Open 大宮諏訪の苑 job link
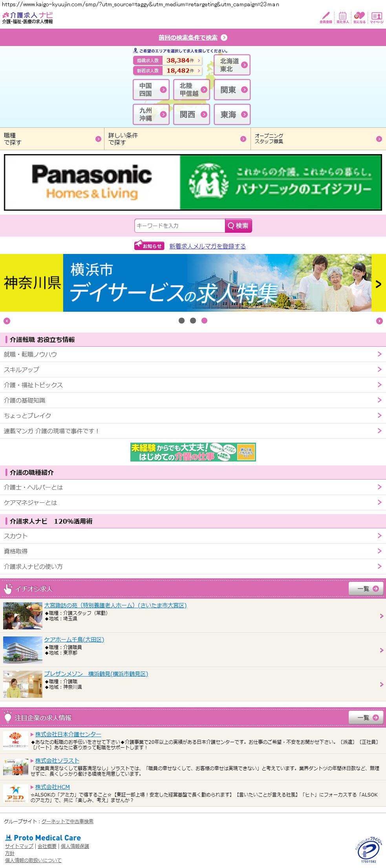386x868 pixels. [115, 605]
